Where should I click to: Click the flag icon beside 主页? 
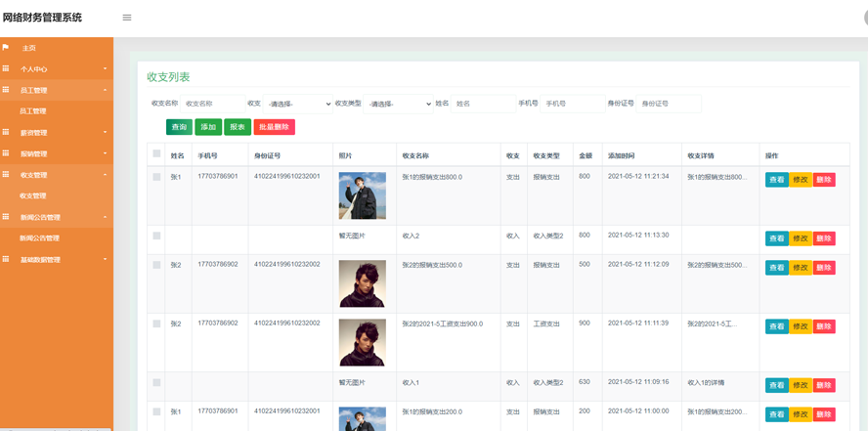pyautogui.click(x=6, y=48)
